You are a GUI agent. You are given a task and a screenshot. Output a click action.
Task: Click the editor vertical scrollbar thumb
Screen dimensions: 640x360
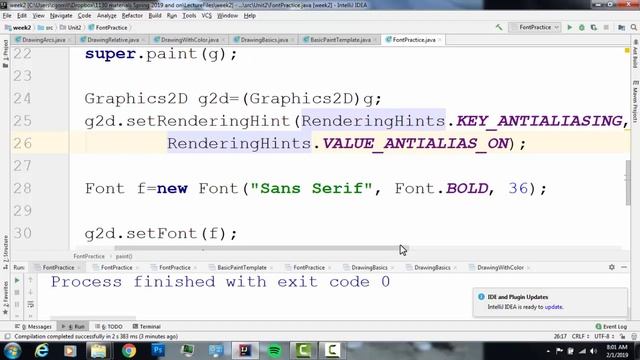pos(628,183)
